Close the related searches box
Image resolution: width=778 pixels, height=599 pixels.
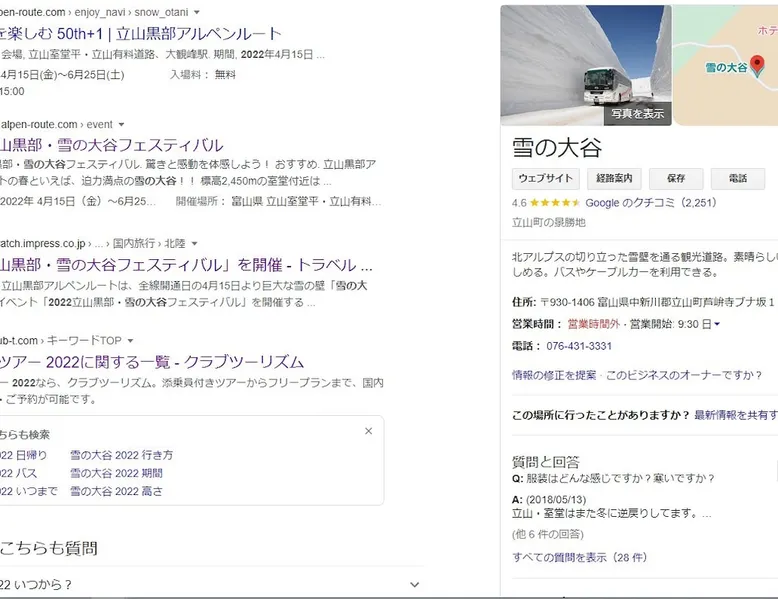(368, 431)
